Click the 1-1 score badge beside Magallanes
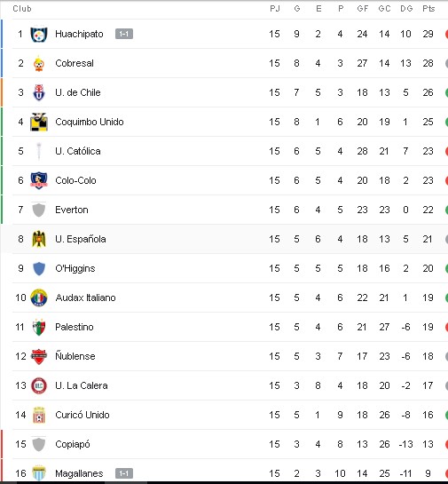 coord(124,473)
